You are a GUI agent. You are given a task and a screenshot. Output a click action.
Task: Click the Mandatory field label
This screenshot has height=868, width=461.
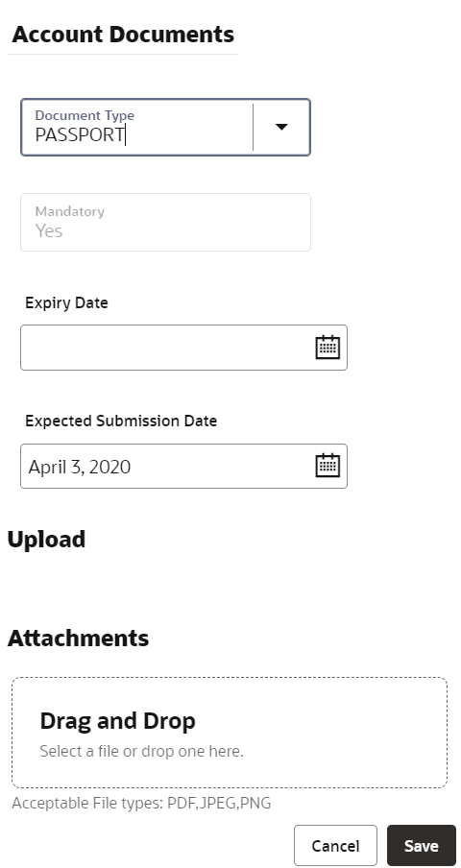(70, 211)
